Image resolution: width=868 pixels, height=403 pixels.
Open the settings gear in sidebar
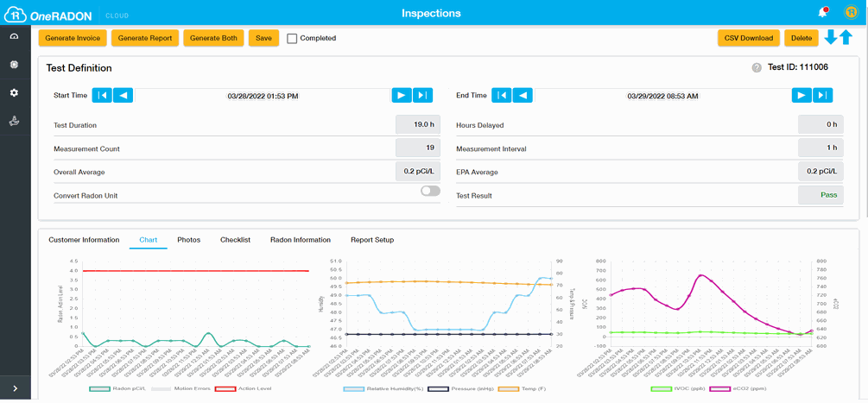pyautogui.click(x=15, y=93)
